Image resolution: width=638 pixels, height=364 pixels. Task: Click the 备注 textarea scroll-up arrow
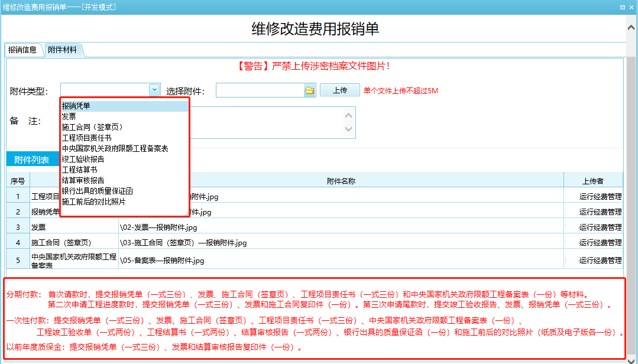(x=349, y=115)
